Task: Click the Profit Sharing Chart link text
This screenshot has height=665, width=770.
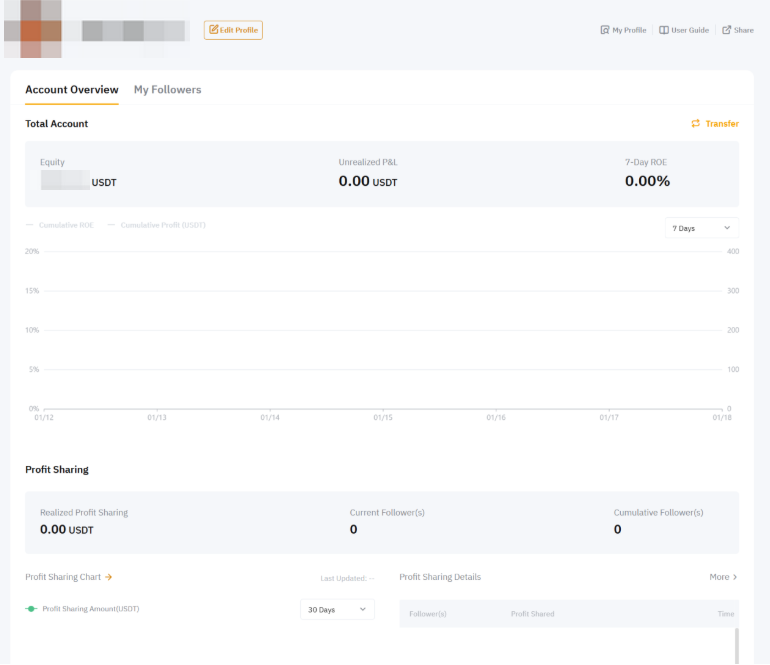Action: pos(63,577)
